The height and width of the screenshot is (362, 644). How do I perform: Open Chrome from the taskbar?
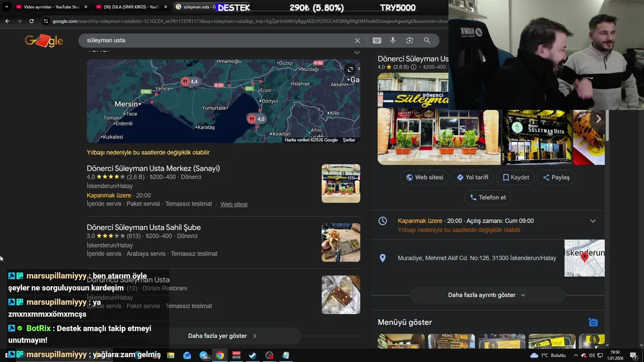pyautogui.click(x=220, y=355)
